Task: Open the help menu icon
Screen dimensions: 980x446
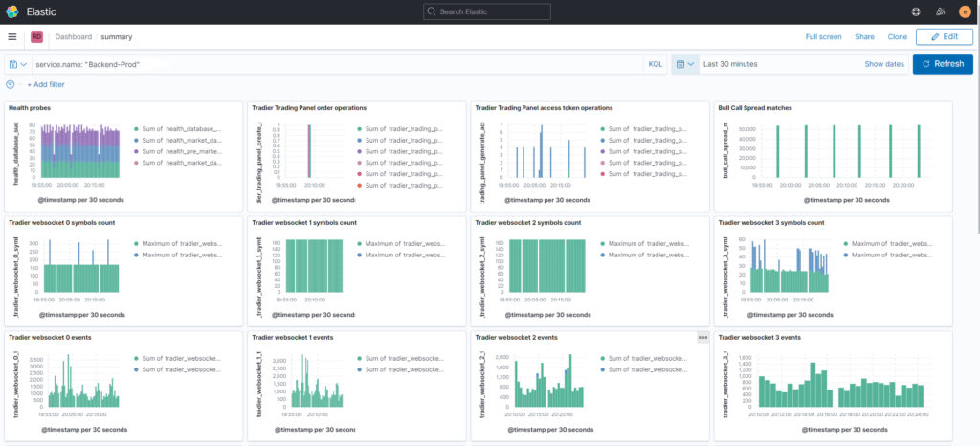Action: (x=916, y=11)
